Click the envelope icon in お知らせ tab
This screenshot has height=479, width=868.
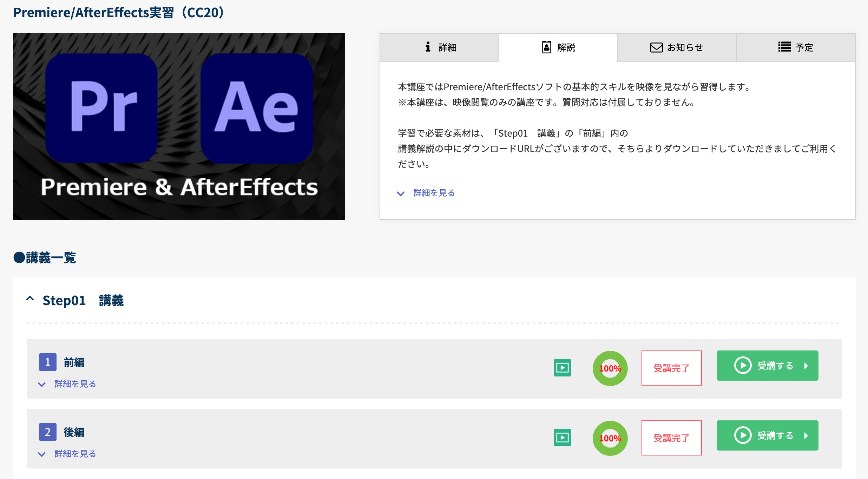pos(656,47)
